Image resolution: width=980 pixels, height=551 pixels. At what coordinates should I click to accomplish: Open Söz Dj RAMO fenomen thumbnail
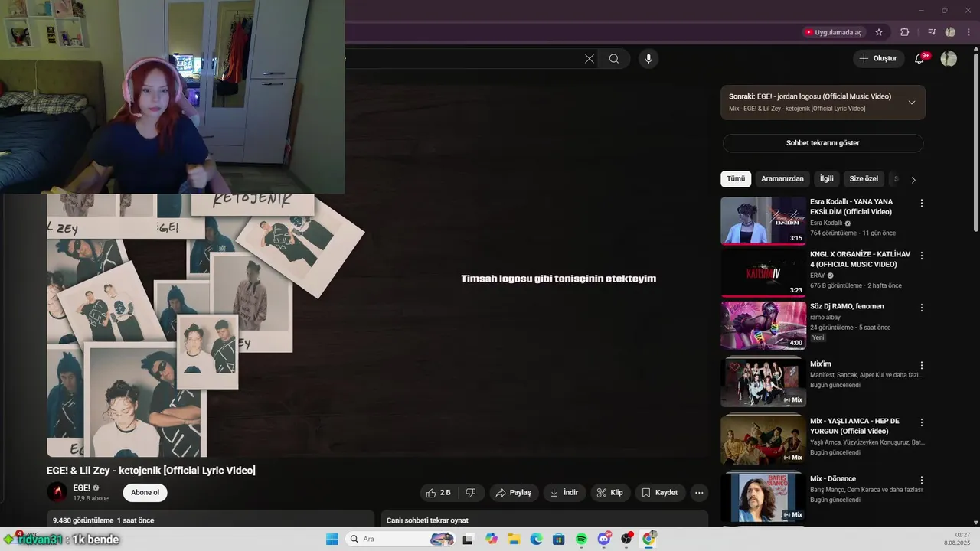click(763, 325)
